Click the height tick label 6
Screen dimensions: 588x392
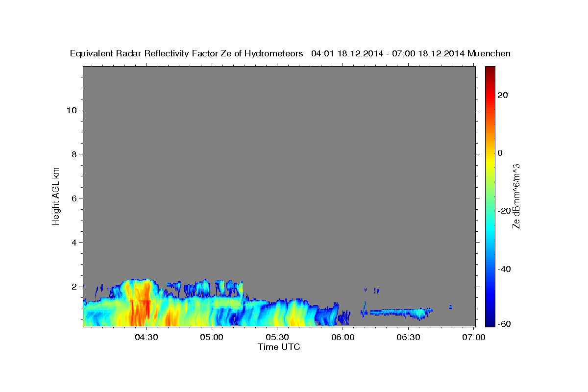pyautogui.click(x=74, y=198)
